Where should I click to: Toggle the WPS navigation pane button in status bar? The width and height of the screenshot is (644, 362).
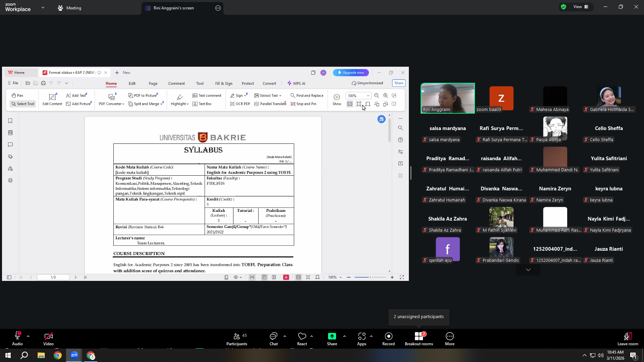tap(9, 278)
